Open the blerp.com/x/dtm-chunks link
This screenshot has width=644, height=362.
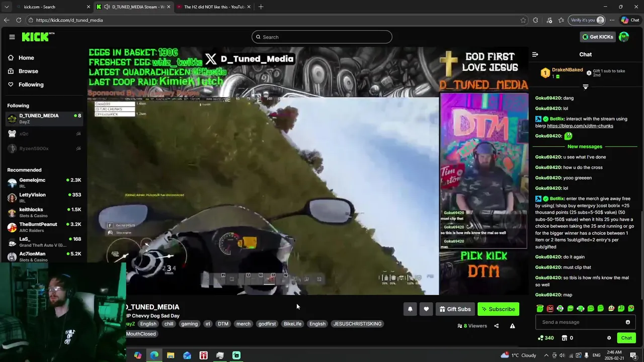click(x=580, y=126)
